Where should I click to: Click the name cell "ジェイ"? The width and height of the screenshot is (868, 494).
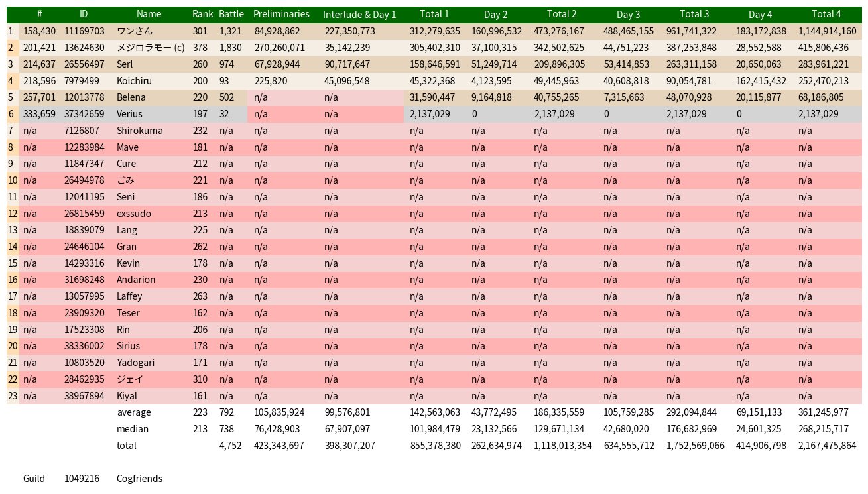point(130,379)
